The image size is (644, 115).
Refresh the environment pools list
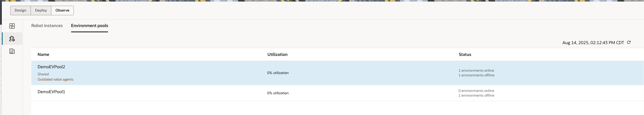(629, 42)
